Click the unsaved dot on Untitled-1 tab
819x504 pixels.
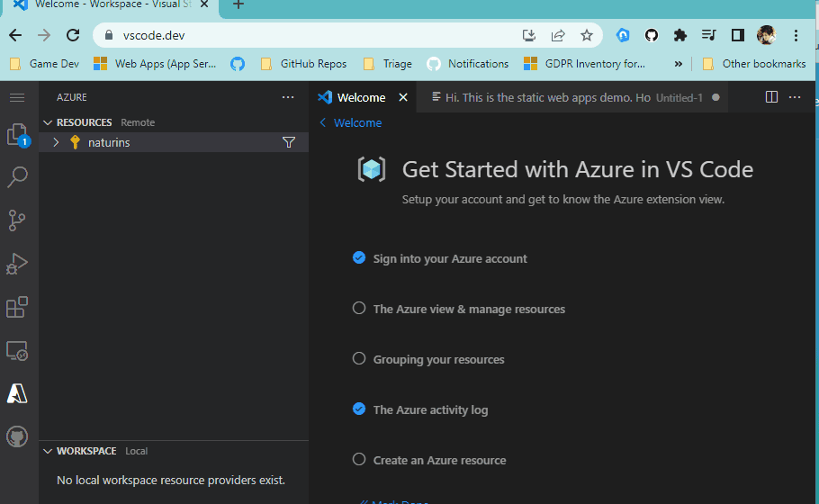(x=715, y=97)
